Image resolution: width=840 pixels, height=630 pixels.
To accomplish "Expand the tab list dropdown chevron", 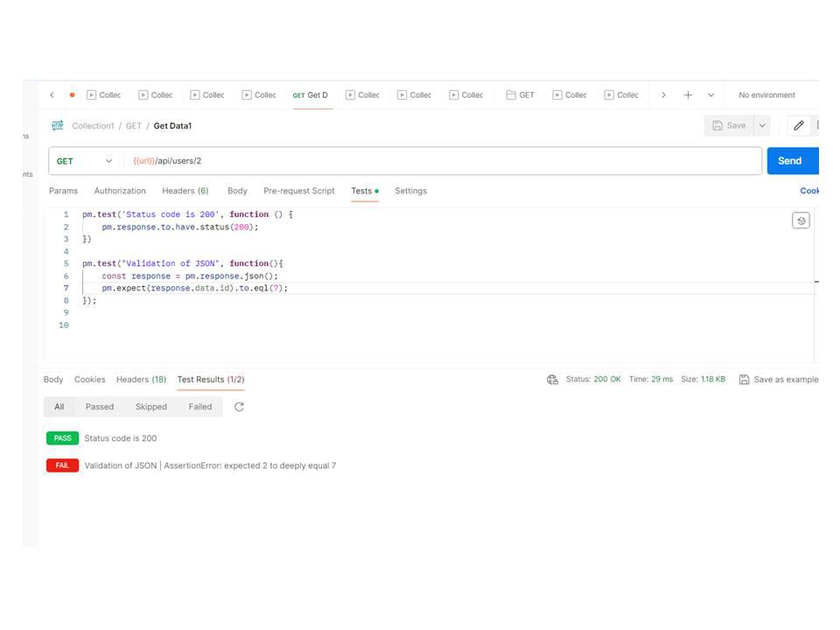I will (710, 94).
